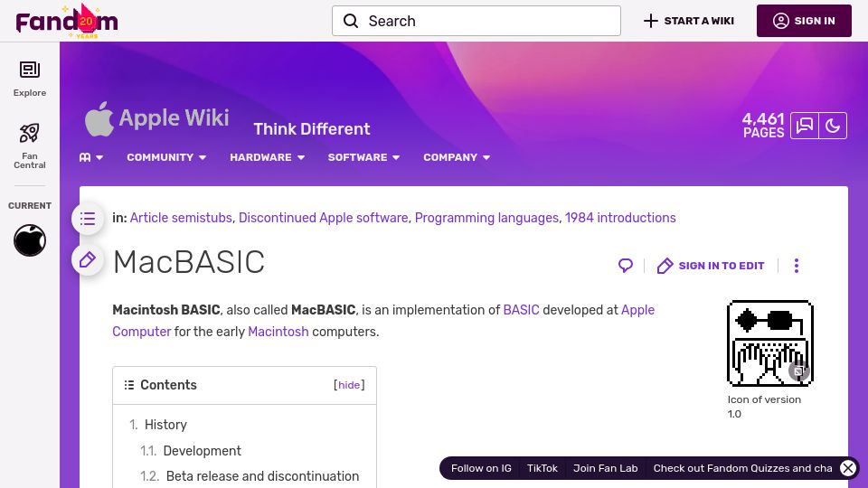The height and width of the screenshot is (488, 868).
Task: Click Join Fan Lab link
Action: coord(605,468)
